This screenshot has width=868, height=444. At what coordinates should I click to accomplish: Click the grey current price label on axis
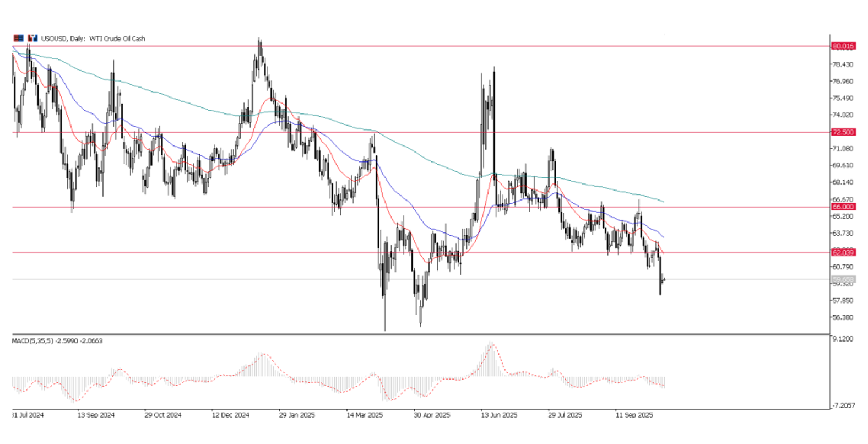point(843,280)
